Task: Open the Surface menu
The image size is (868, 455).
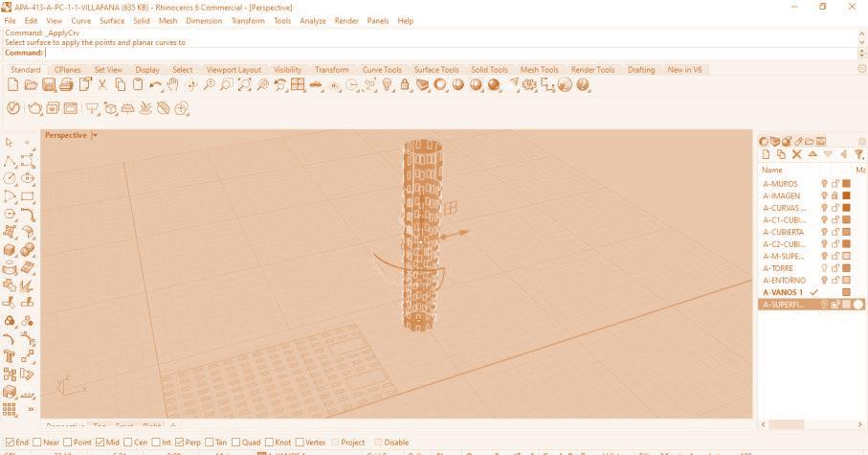Action: [x=112, y=20]
